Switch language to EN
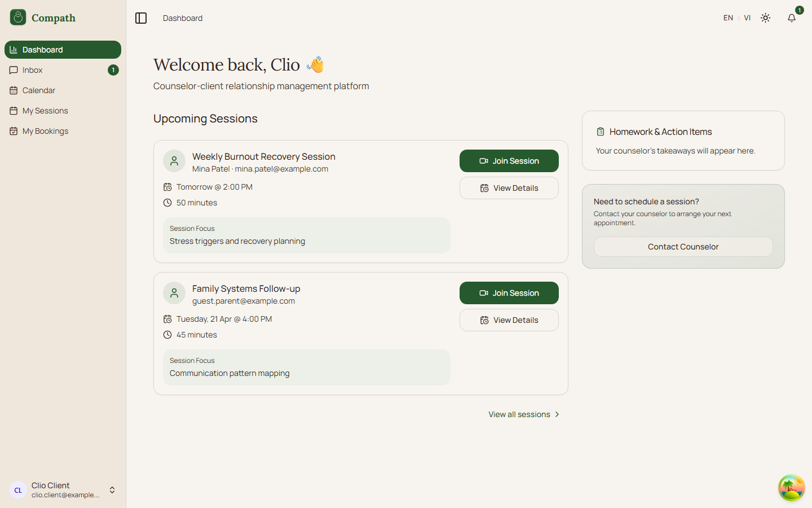812x508 pixels. tap(728, 18)
